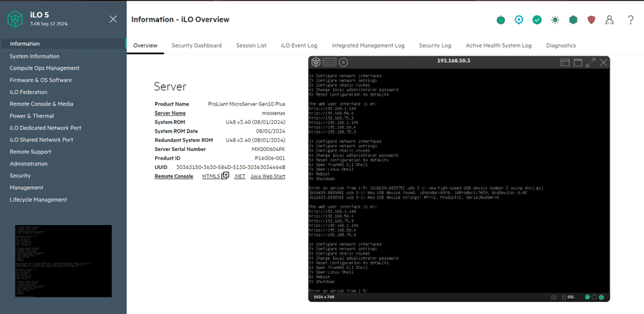Click the Server Name link
This screenshot has width=644, height=314.
(x=170, y=113)
